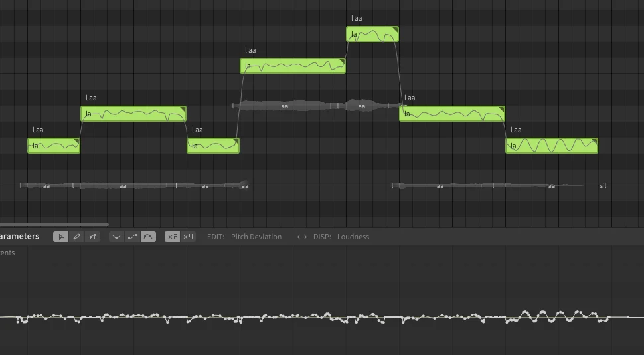Select the first la note on the left

point(54,146)
